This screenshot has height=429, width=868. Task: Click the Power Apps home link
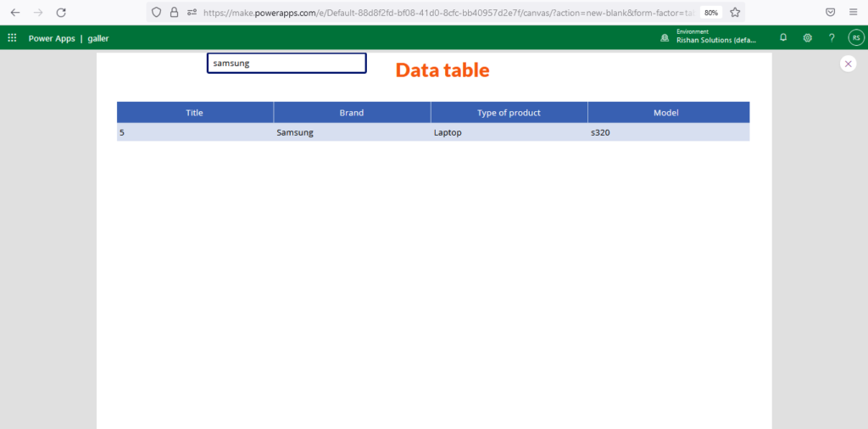(53, 38)
